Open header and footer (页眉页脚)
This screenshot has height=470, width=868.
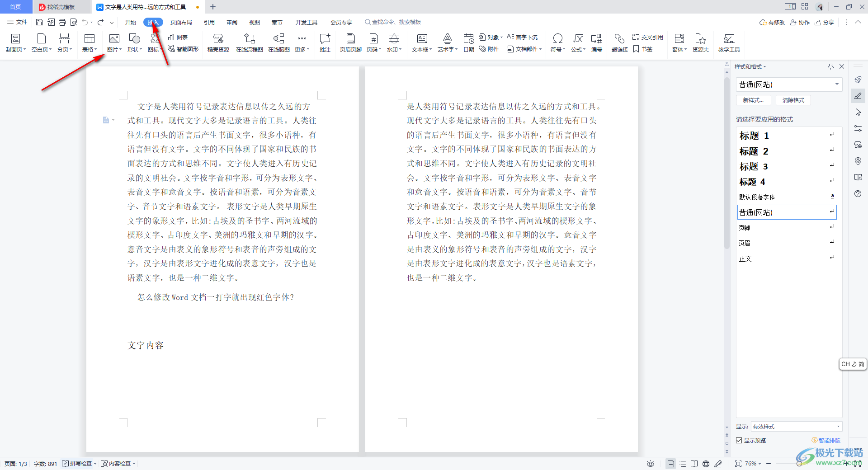click(x=351, y=43)
